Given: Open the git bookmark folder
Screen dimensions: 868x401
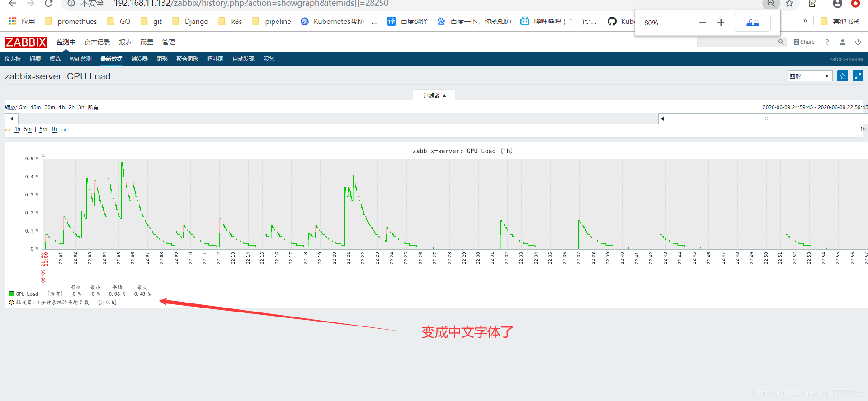Looking at the screenshot, I should (x=151, y=21).
